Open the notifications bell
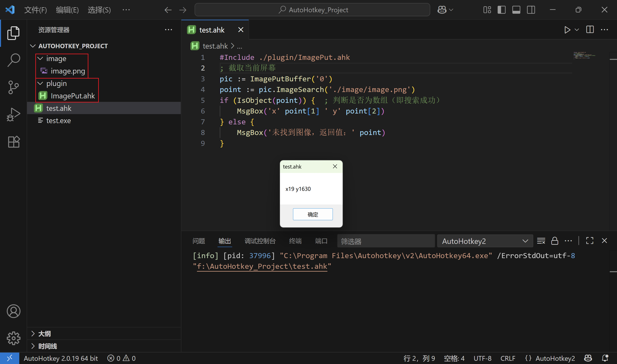 click(605, 358)
